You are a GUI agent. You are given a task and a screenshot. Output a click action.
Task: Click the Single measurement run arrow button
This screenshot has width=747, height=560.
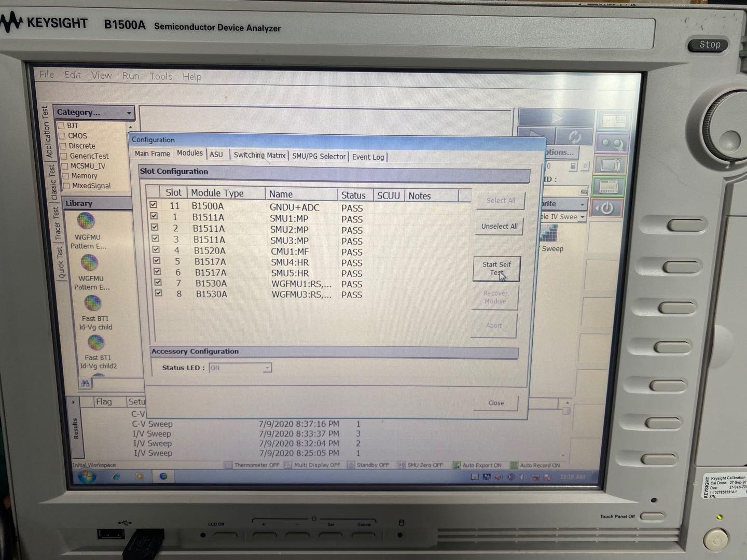click(556, 118)
